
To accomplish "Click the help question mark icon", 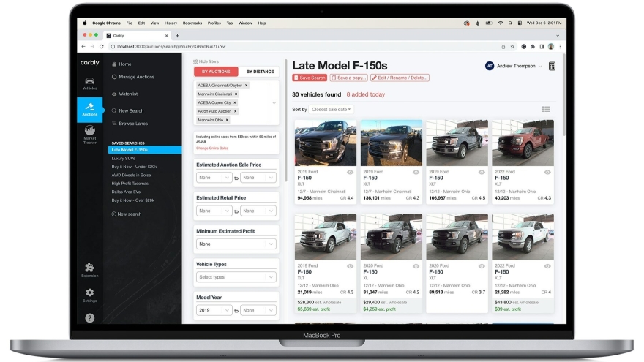I will click(89, 318).
